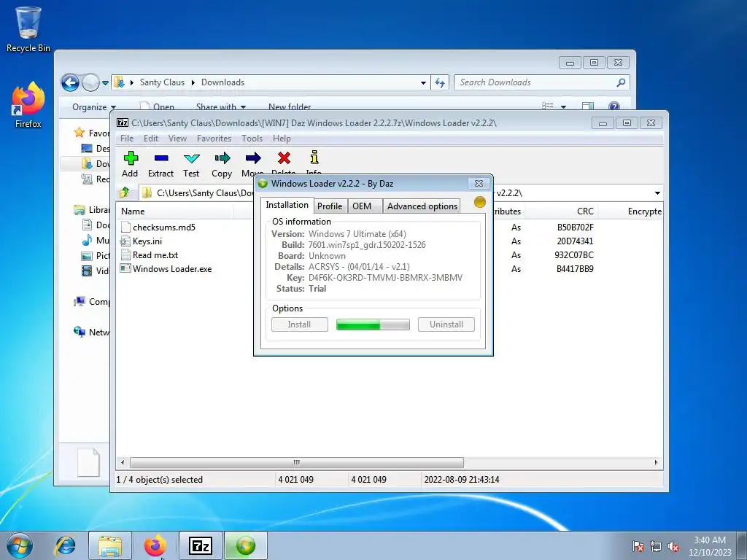The image size is (747, 560).
Task: Click the Install button in Windows Loader
Action: 300,324
